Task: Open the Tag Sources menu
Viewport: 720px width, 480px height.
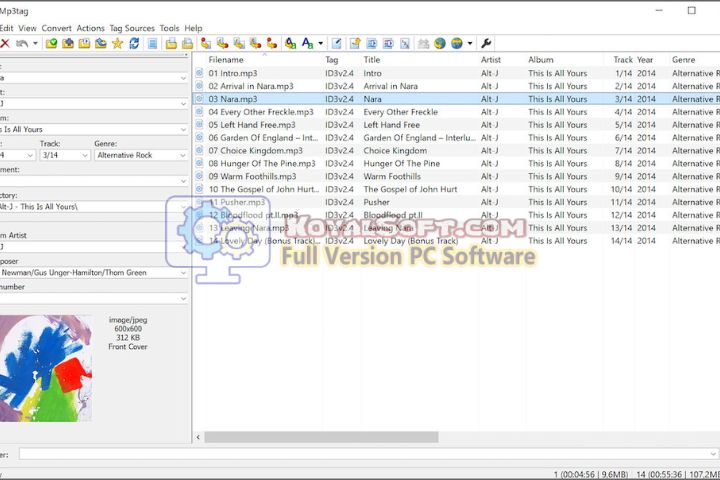Action: tap(132, 28)
